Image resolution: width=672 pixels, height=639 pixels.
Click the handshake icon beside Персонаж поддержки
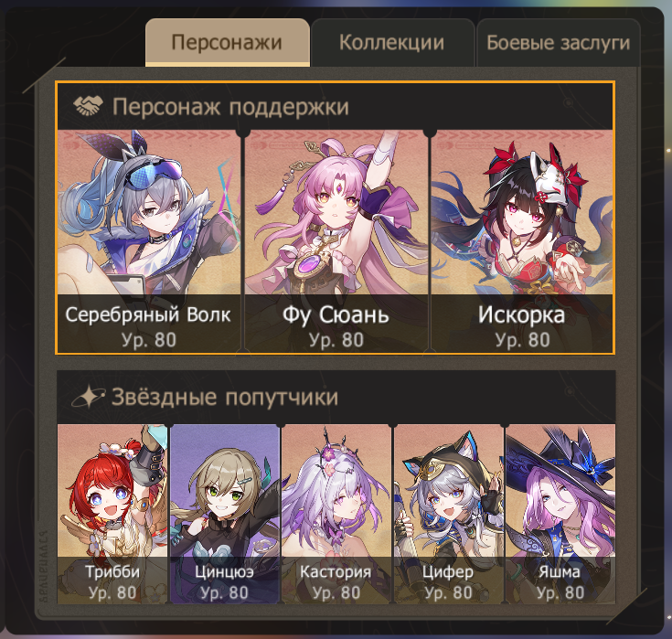pyautogui.click(x=89, y=105)
